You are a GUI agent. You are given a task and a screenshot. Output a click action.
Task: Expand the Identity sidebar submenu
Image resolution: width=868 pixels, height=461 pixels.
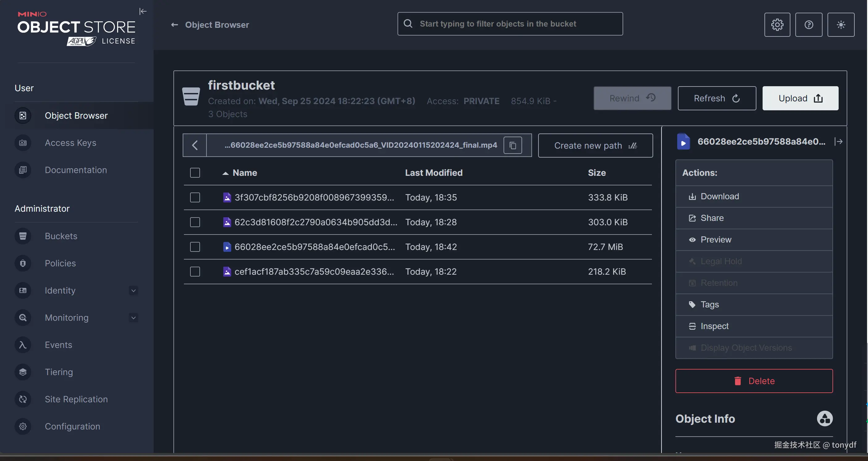134,290
